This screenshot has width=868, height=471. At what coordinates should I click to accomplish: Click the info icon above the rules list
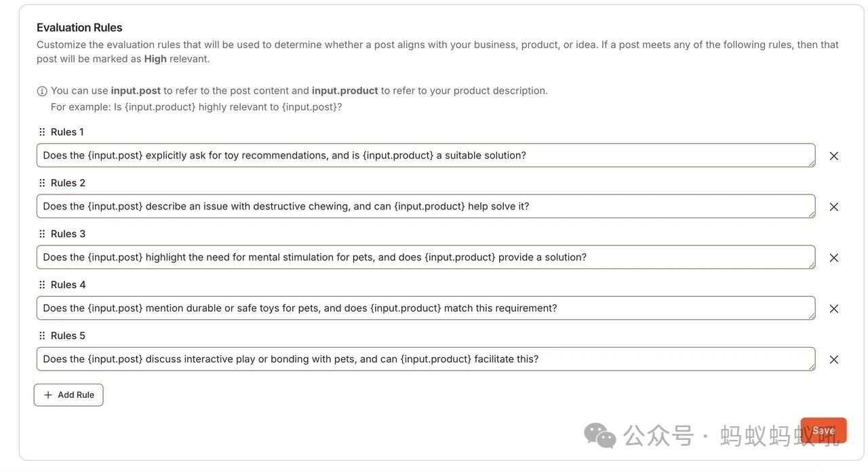(x=41, y=90)
